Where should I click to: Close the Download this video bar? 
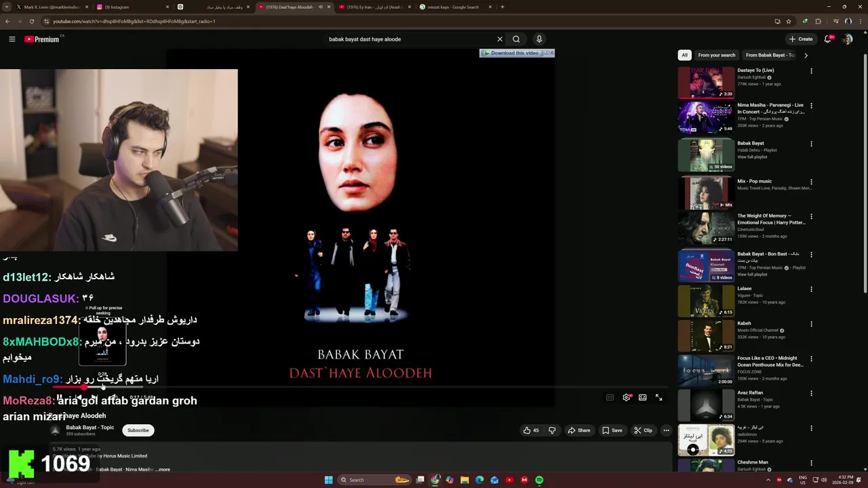pyautogui.click(x=551, y=53)
